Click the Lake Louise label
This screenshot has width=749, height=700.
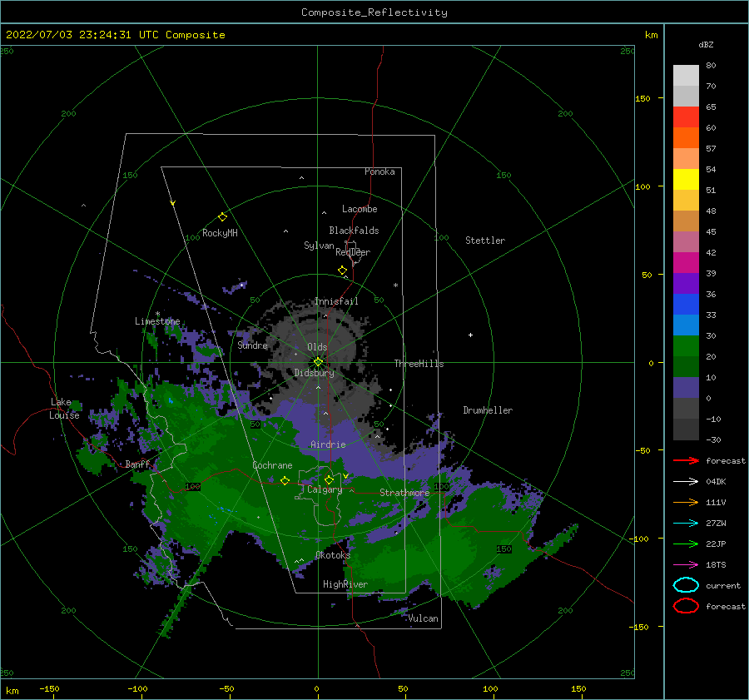click(x=64, y=409)
